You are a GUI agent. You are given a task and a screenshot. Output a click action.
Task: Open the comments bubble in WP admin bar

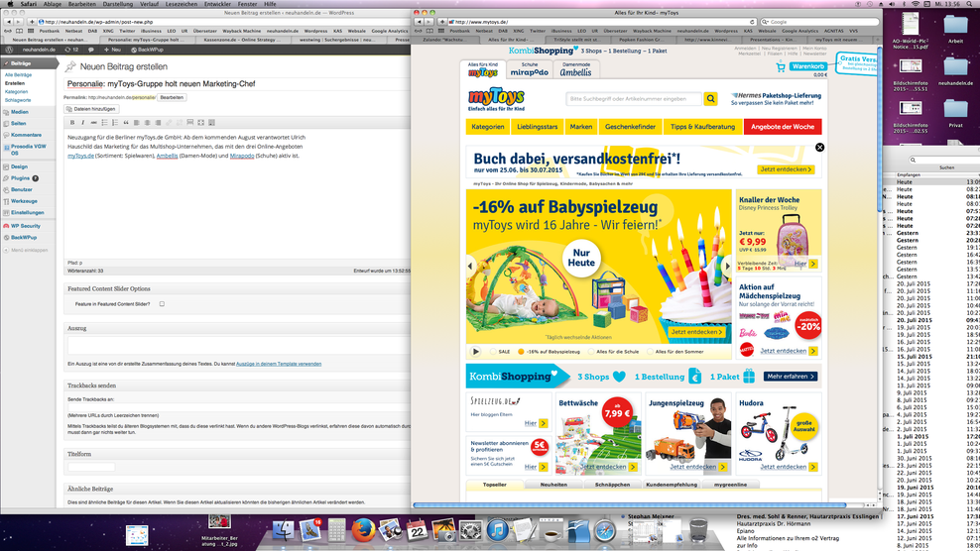(x=90, y=50)
